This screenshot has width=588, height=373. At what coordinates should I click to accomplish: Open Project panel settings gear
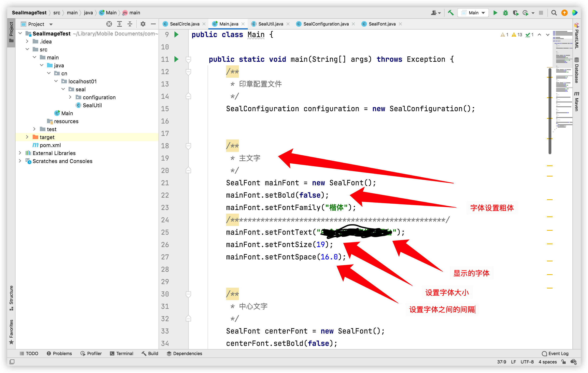[143, 24]
